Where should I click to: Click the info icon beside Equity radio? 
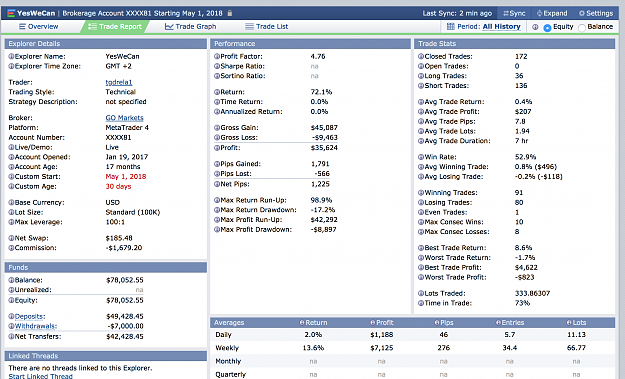535,27
